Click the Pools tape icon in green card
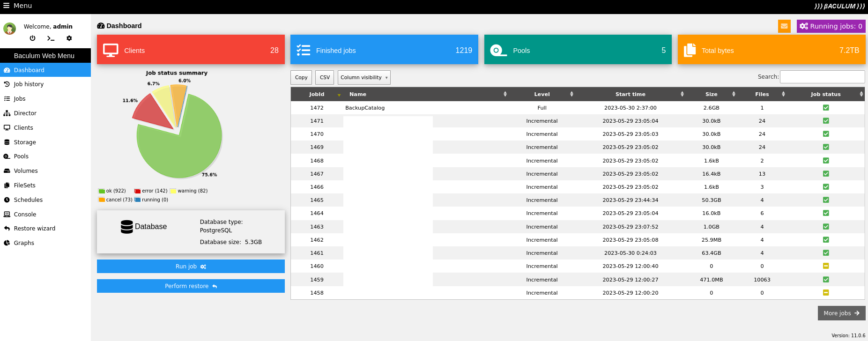 497,50
